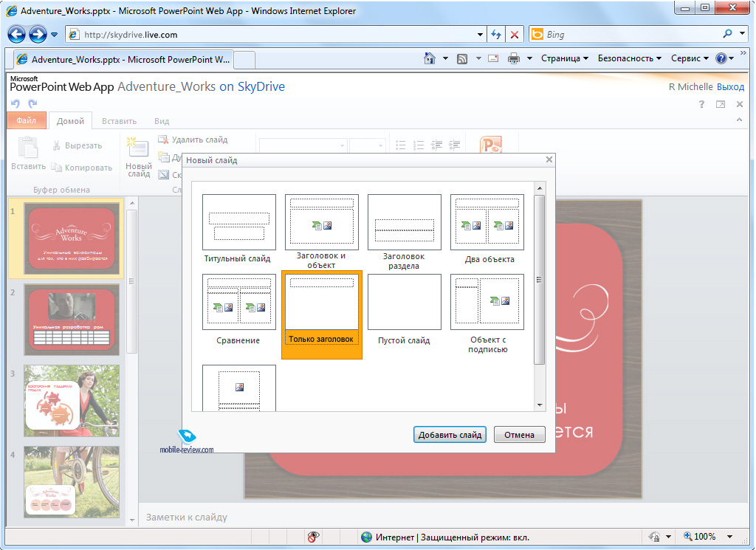Select slide 2 thumbnail with table

[72, 320]
